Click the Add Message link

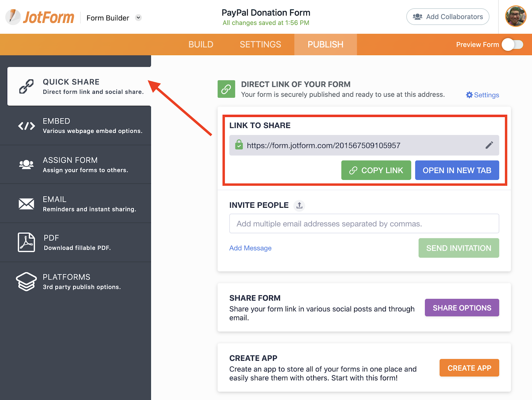pos(250,248)
